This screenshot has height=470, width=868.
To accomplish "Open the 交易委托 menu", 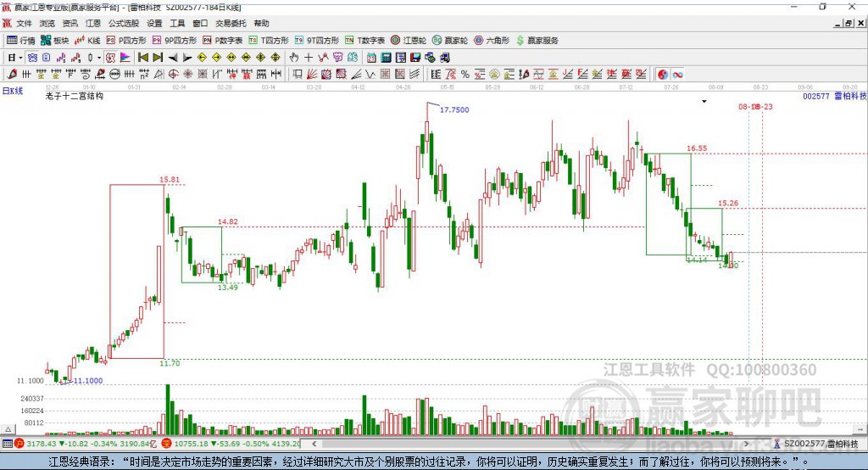I will point(231,23).
